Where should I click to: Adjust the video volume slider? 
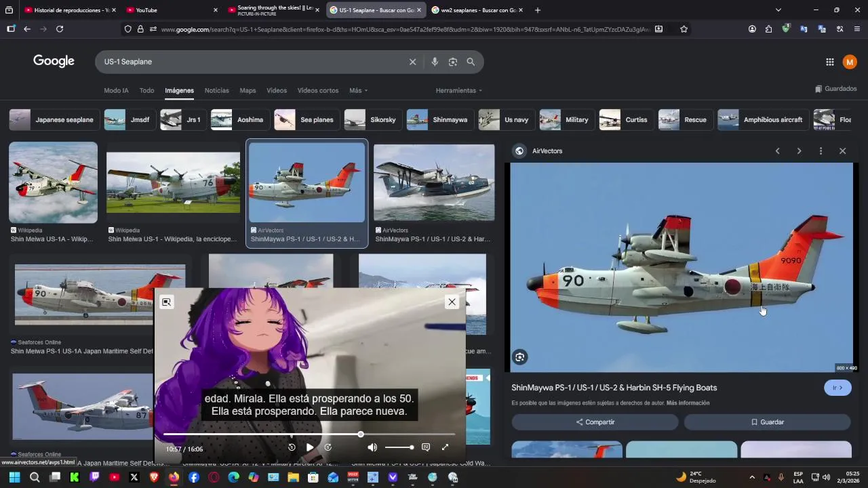click(x=399, y=447)
